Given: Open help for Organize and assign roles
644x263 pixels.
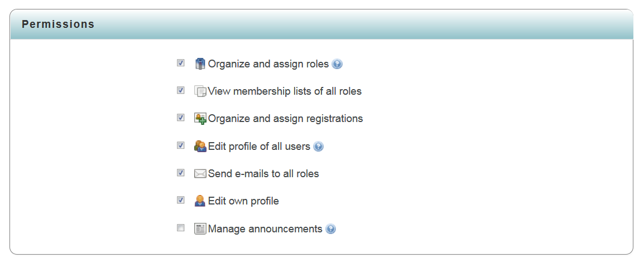Looking at the screenshot, I should [337, 64].
